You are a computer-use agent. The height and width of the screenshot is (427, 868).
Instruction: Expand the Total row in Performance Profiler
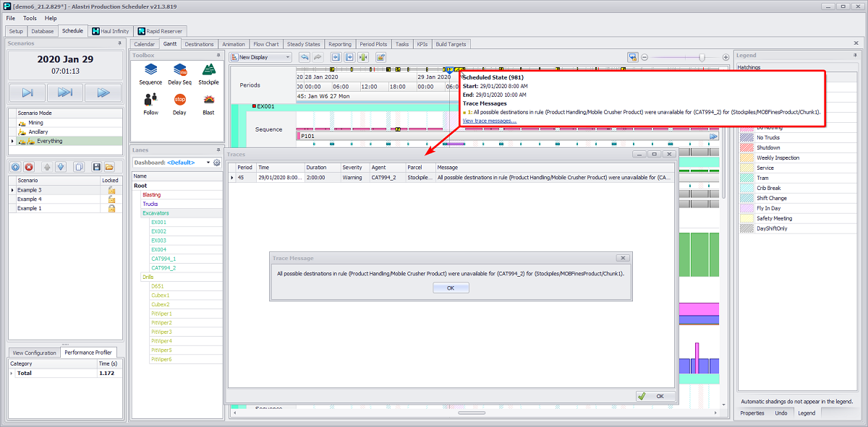tap(11, 374)
